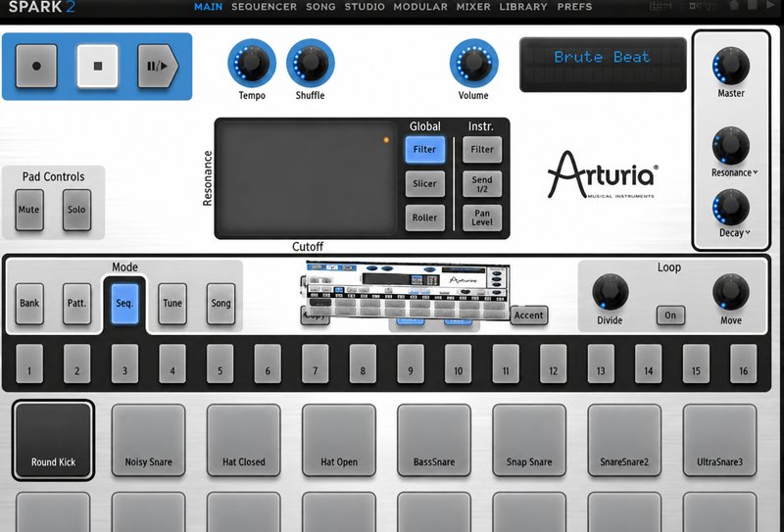The height and width of the screenshot is (532, 784).
Task: Click the Shuffle knob
Action: [310, 63]
